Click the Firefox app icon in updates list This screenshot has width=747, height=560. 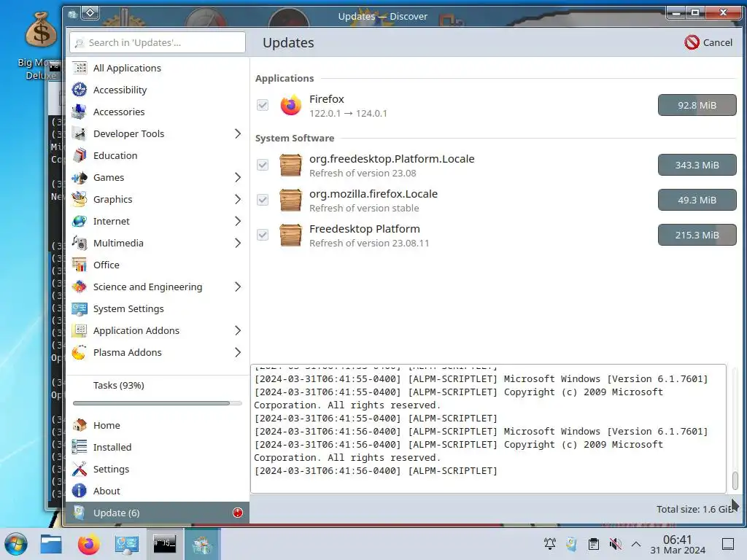[290, 105]
